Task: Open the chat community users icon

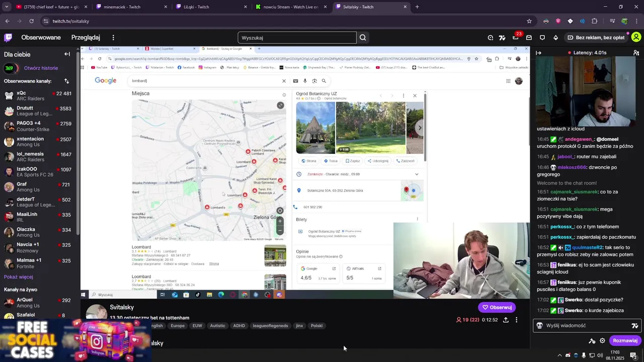Action: click(636, 53)
